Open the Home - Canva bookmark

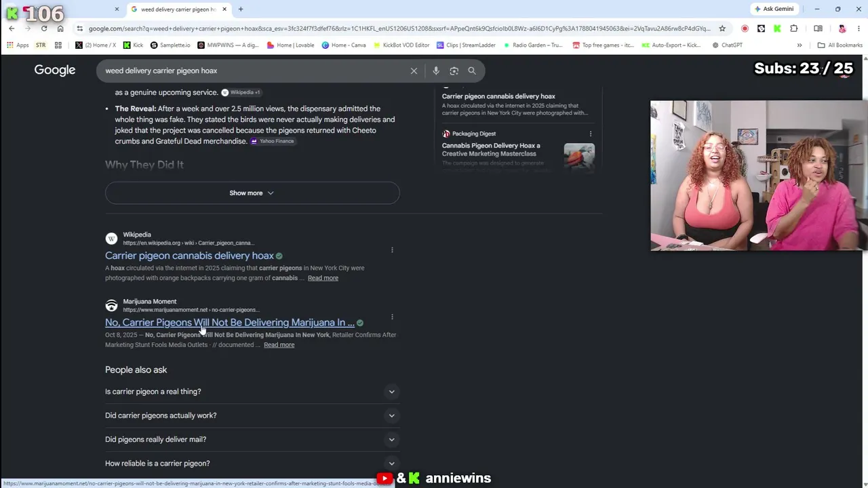pyautogui.click(x=344, y=45)
